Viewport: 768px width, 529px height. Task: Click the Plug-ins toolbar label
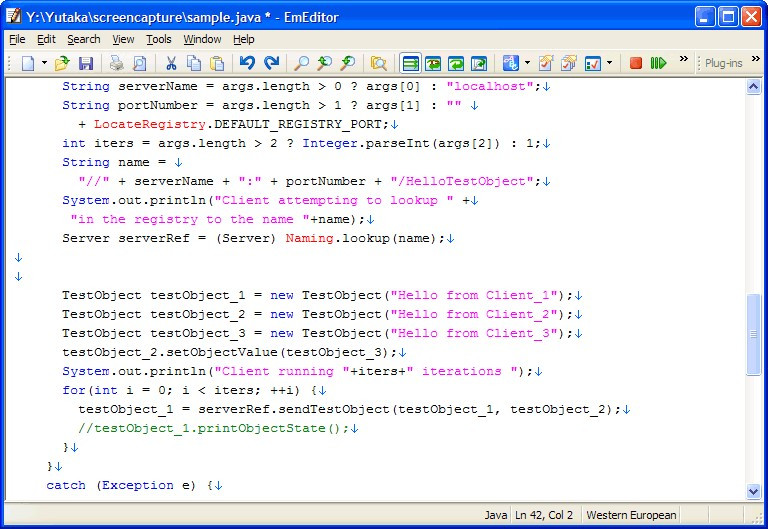(723, 63)
